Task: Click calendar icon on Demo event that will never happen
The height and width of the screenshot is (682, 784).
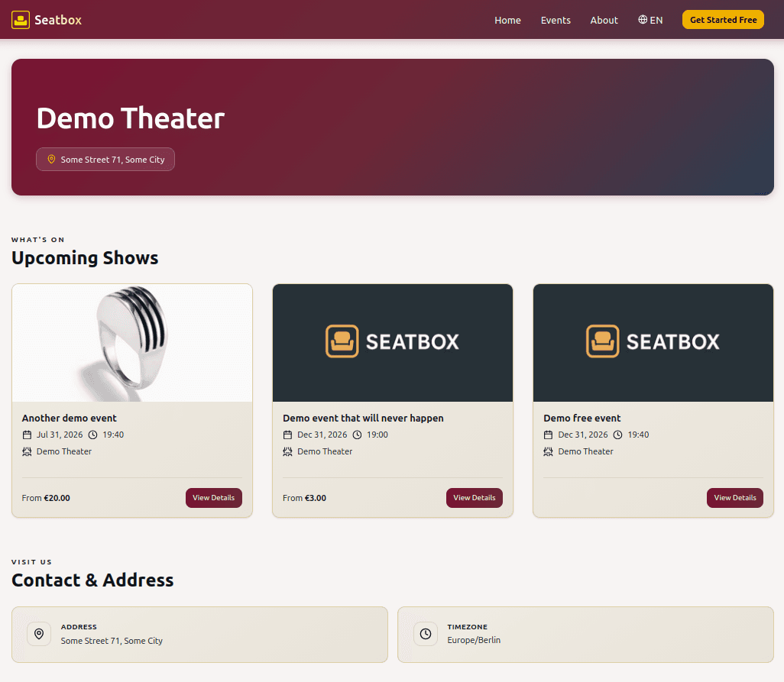Action: coord(287,435)
